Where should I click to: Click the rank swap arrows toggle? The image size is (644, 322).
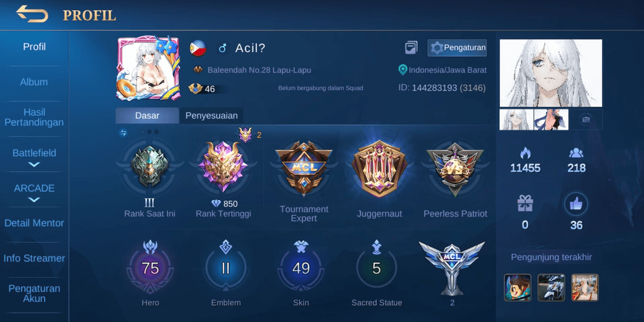click(x=123, y=132)
